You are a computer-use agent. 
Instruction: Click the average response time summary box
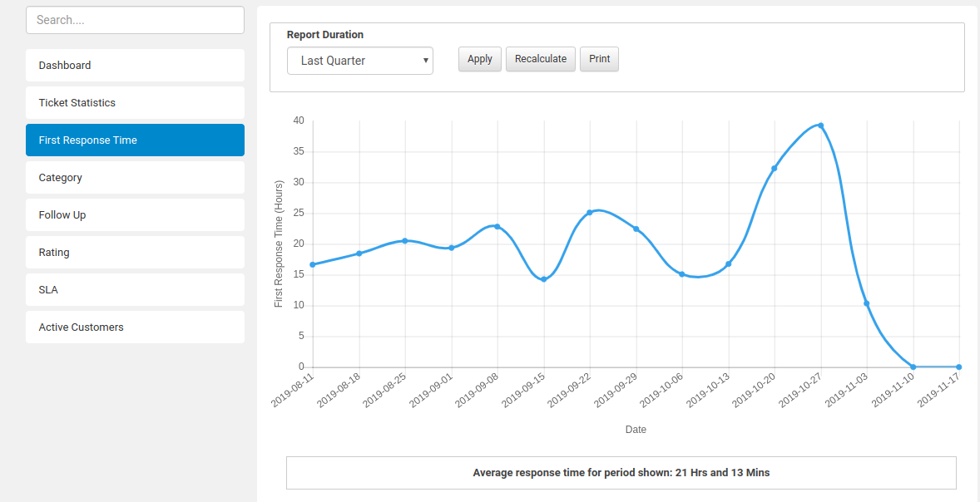click(x=621, y=473)
